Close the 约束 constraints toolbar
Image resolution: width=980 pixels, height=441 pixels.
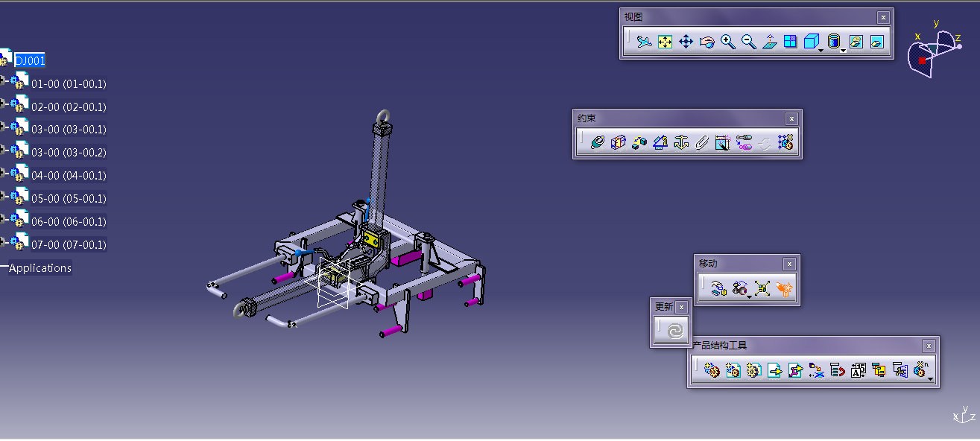(x=791, y=118)
